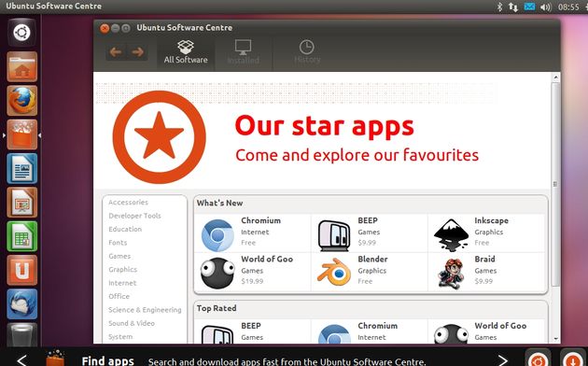588x366 pixels.
Task: Click the BEEP icon under What's New
Action: pos(334,235)
